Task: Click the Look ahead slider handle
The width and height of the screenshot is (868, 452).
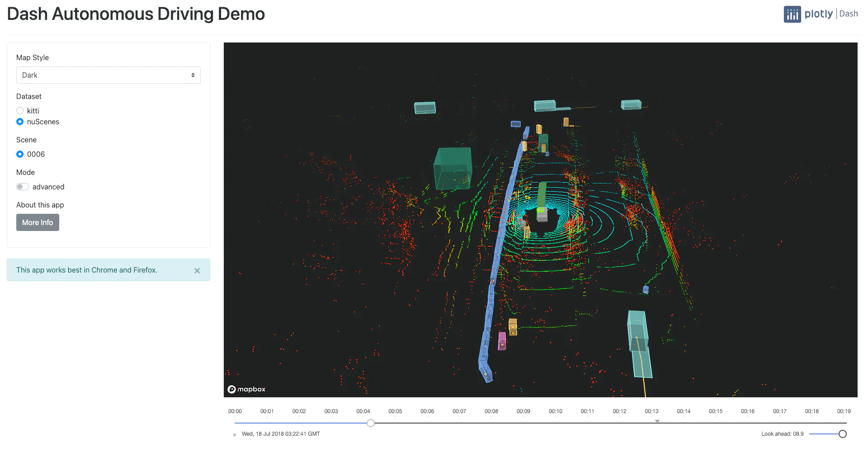Action: click(x=843, y=434)
